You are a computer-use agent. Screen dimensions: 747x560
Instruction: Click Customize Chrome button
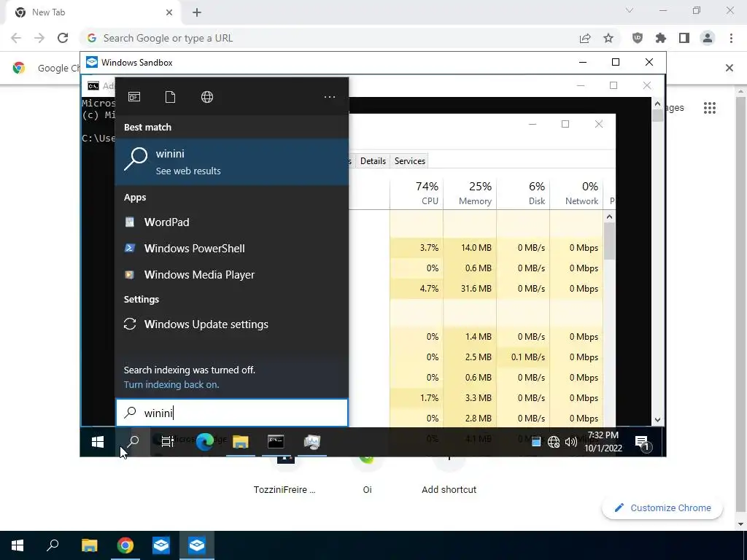point(662,508)
